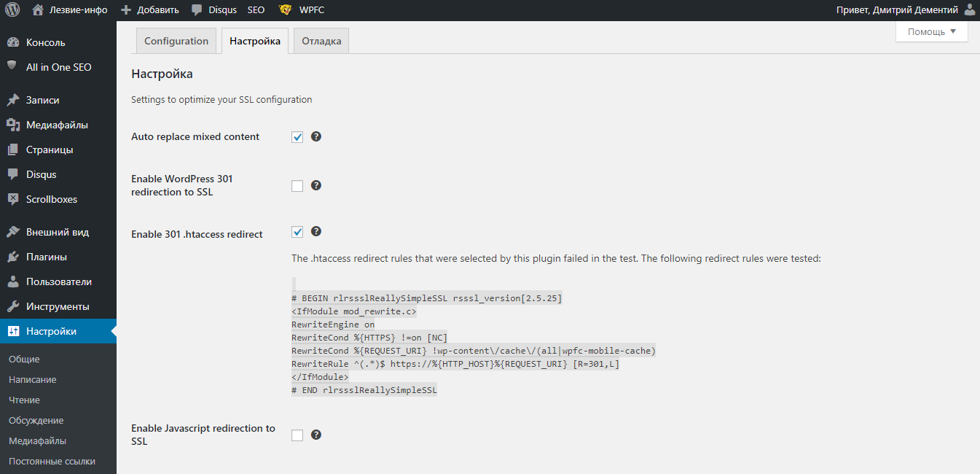The width and height of the screenshot is (980, 474).
Task: Open Disqus comments from the top bar
Action: (214, 10)
